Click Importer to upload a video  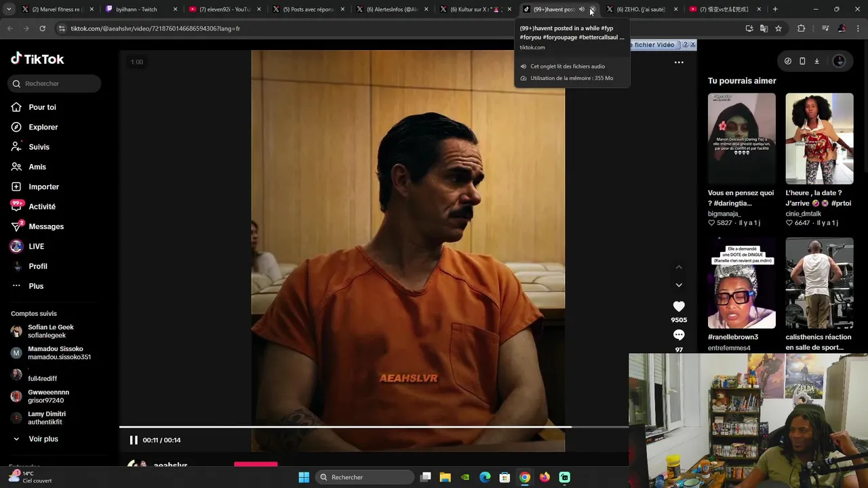(x=43, y=186)
